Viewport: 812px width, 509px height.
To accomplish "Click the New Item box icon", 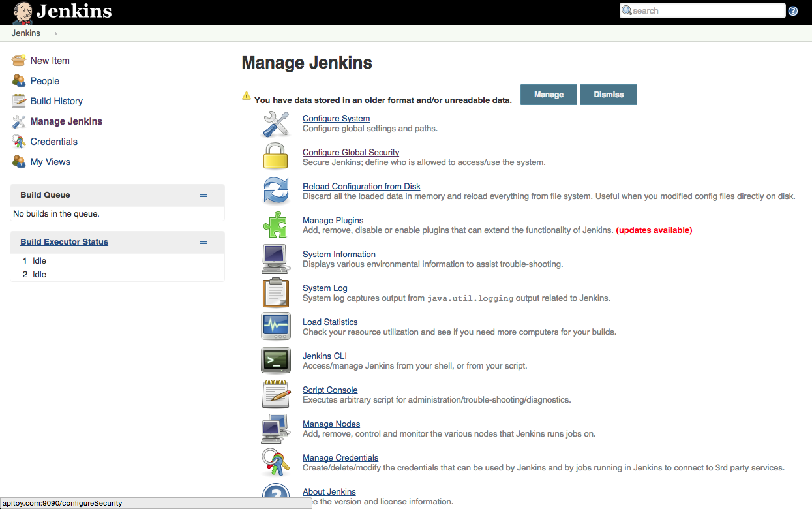I will (x=19, y=61).
